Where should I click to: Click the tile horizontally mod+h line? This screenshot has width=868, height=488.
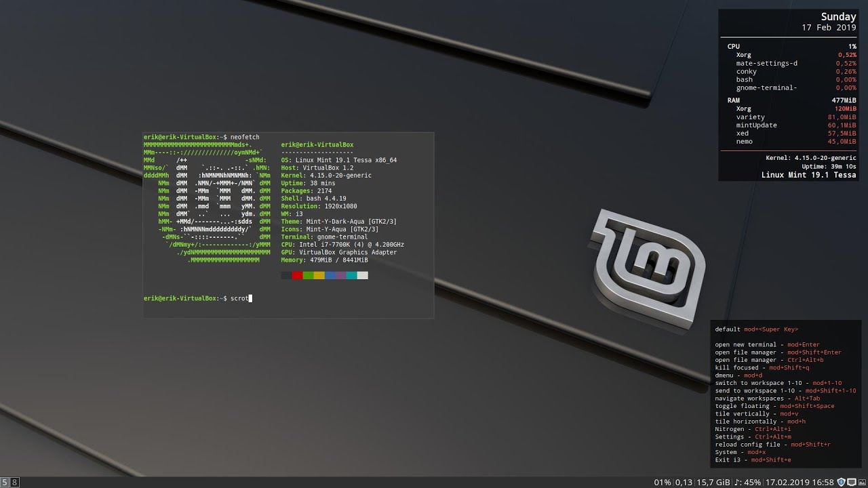click(x=760, y=422)
